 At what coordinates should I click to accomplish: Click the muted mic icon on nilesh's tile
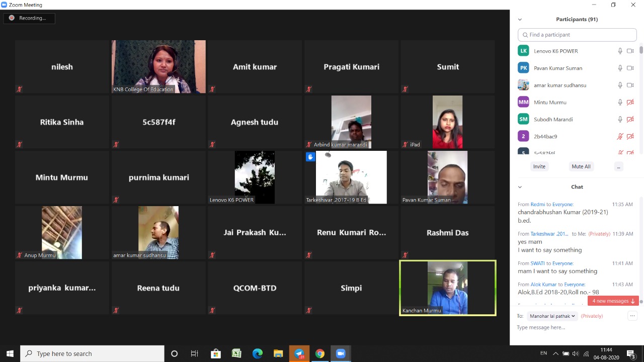20,89
